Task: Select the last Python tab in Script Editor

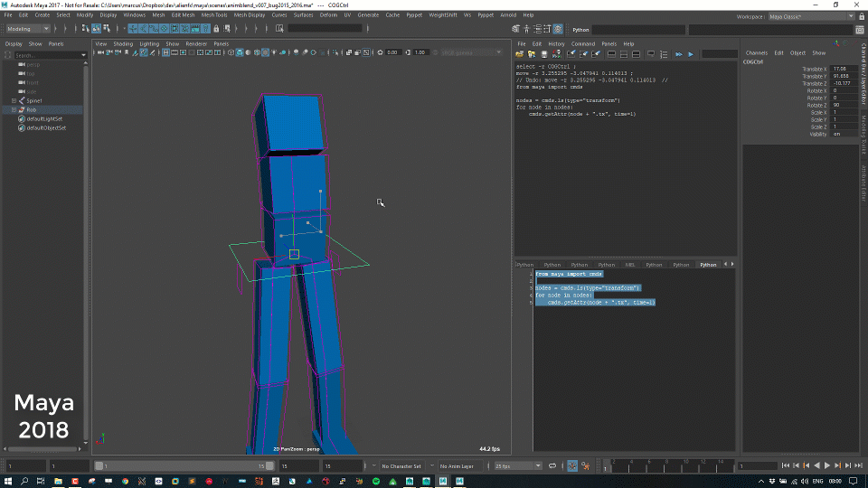Action: (x=708, y=265)
